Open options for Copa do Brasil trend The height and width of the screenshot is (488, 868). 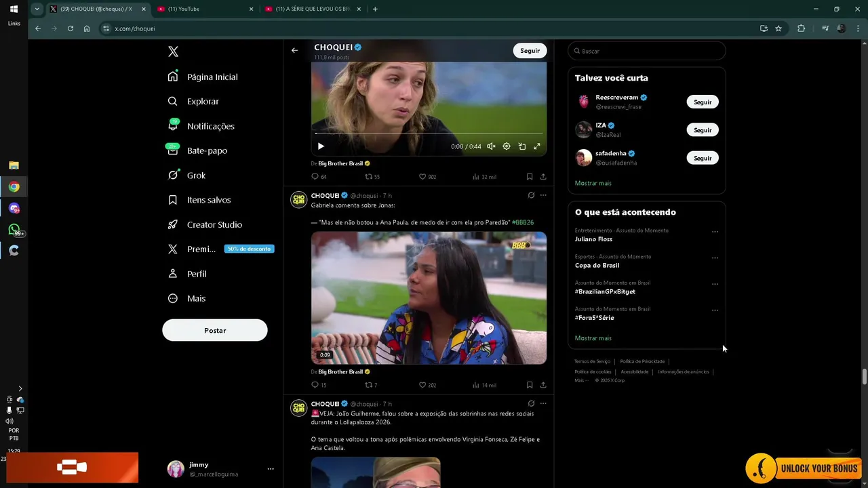click(715, 258)
